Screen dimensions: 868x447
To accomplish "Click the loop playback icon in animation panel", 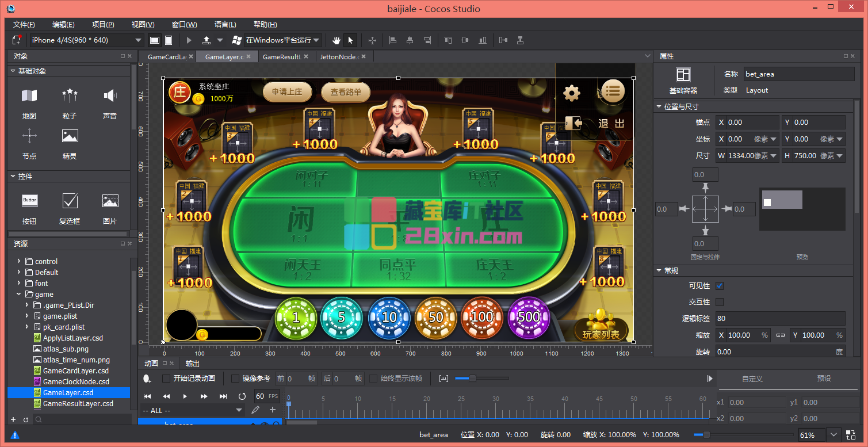I will point(242,396).
